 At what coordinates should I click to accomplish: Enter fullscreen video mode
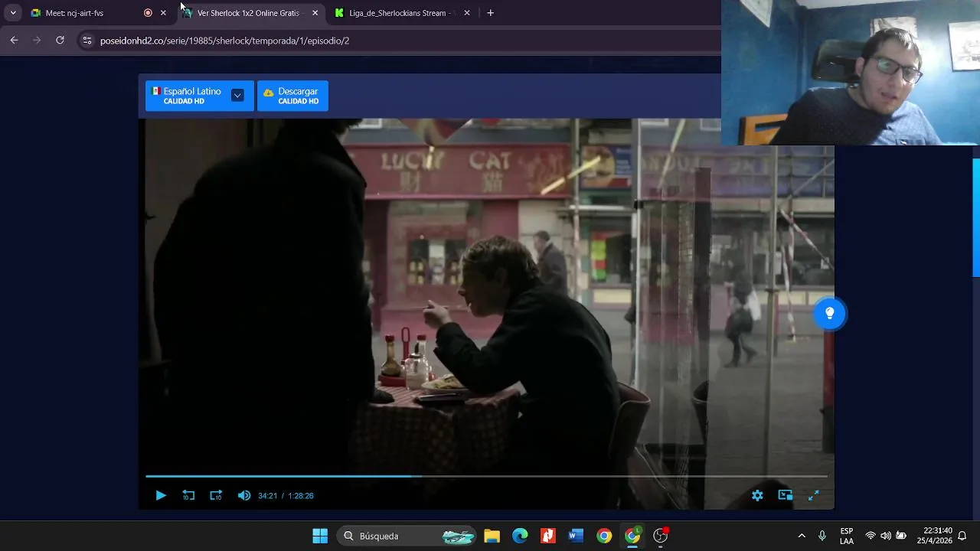point(814,496)
